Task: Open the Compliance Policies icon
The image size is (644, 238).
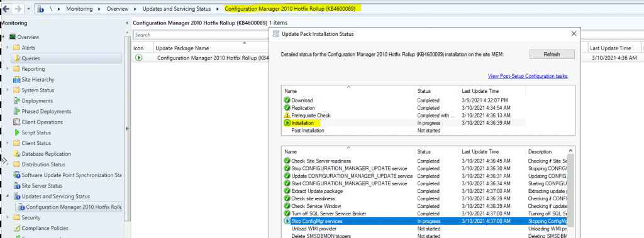Action: 16,228
